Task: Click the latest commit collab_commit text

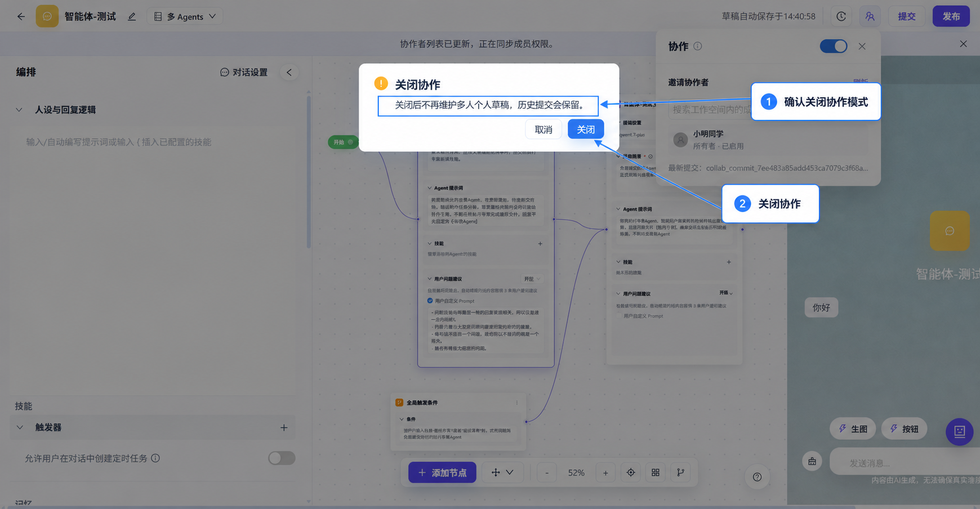Action: 787,168
